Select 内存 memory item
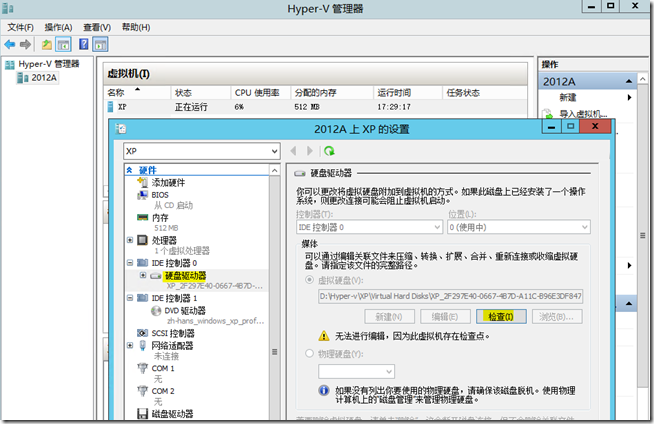Viewport: 654px width, 424px height. 160,218
